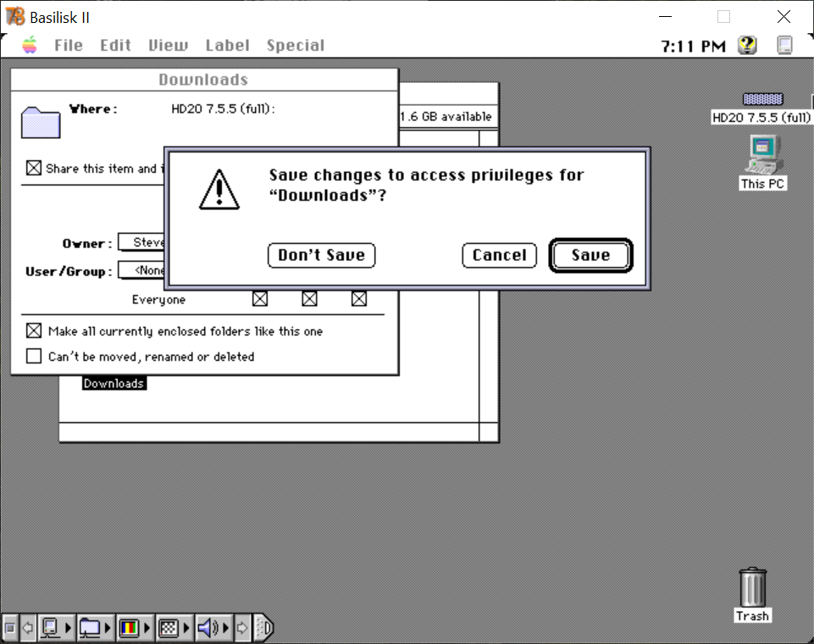The height and width of the screenshot is (644, 814).
Task: Select the Trash icon
Action: coord(752,587)
